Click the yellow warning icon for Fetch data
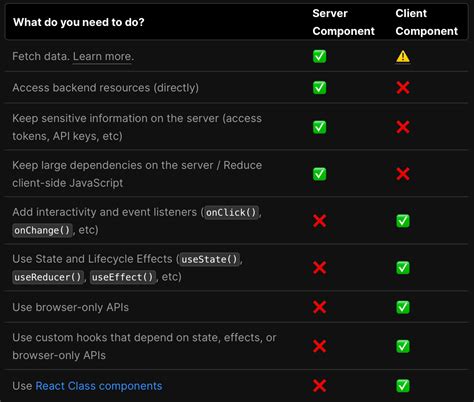The image size is (474, 402). coord(403,56)
